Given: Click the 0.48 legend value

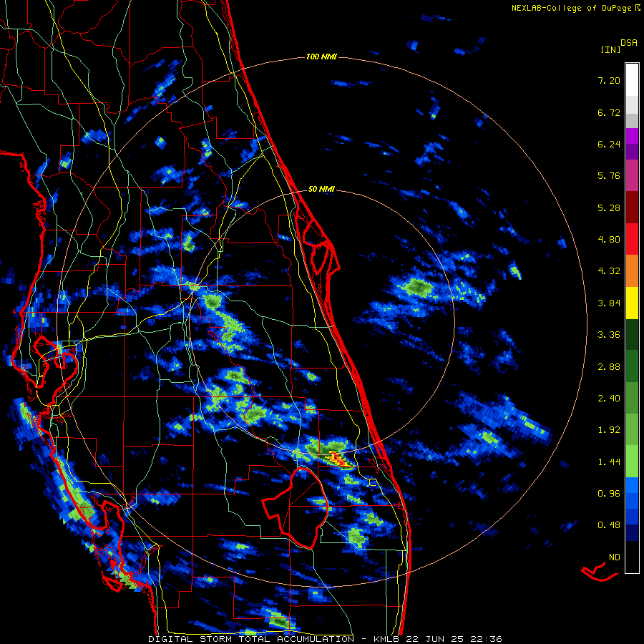Looking at the screenshot, I should 609,525.
